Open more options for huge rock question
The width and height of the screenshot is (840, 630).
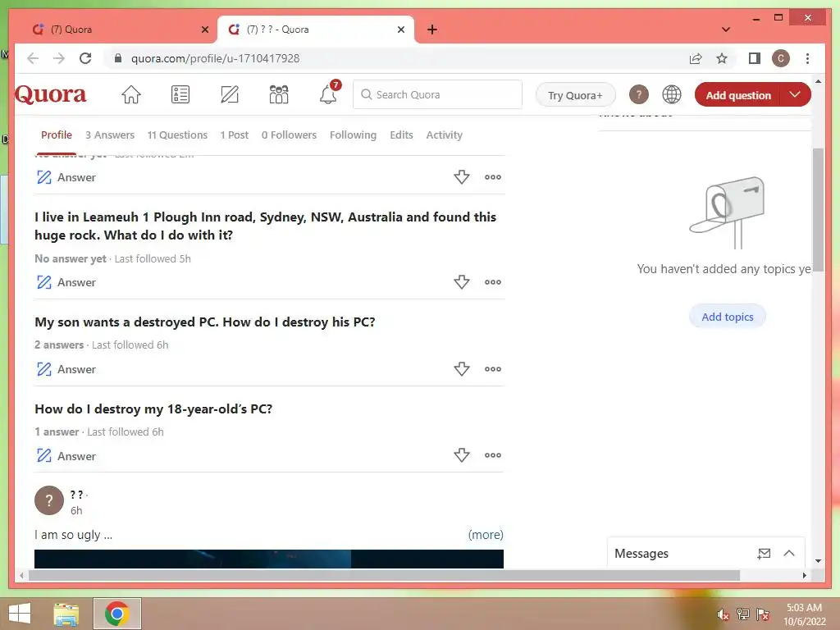tap(493, 282)
